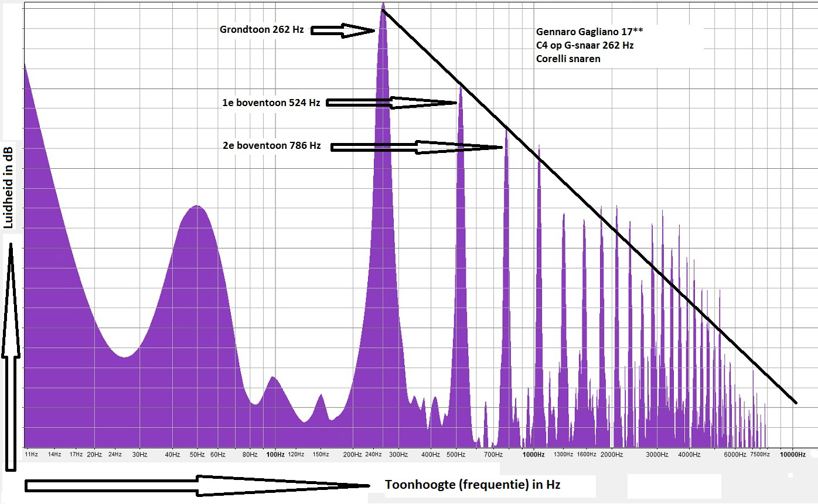
Task: Select the 30Hz tick label
Action: (139, 454)
